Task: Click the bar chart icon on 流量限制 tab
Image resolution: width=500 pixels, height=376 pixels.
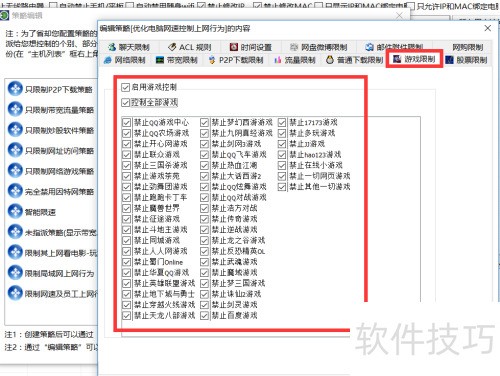Action: [277, 60]
